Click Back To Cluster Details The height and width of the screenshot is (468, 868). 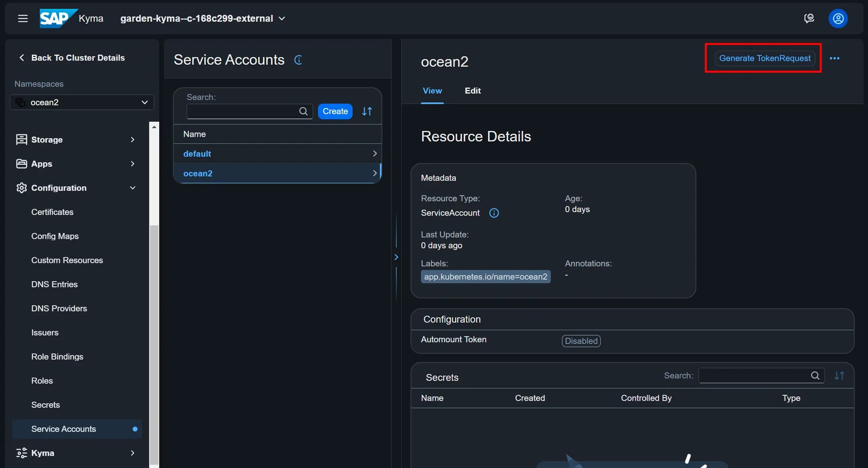tap(78, 58)
